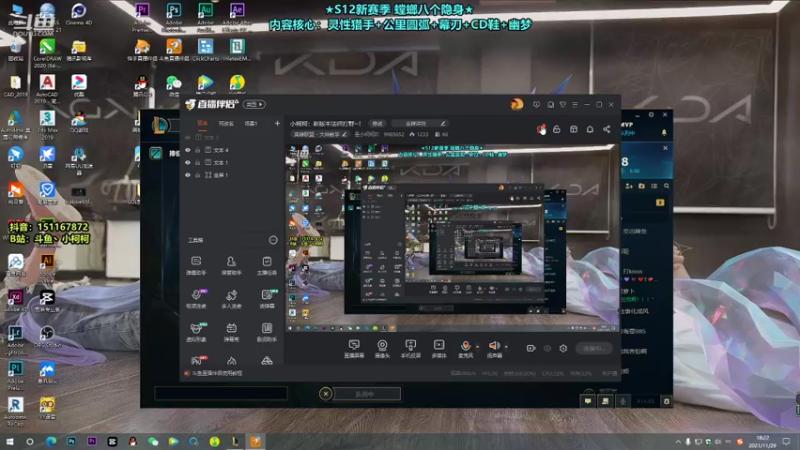800x450 pixels.
Task: Expand the speaker options arrow
Action: (506, 347)
